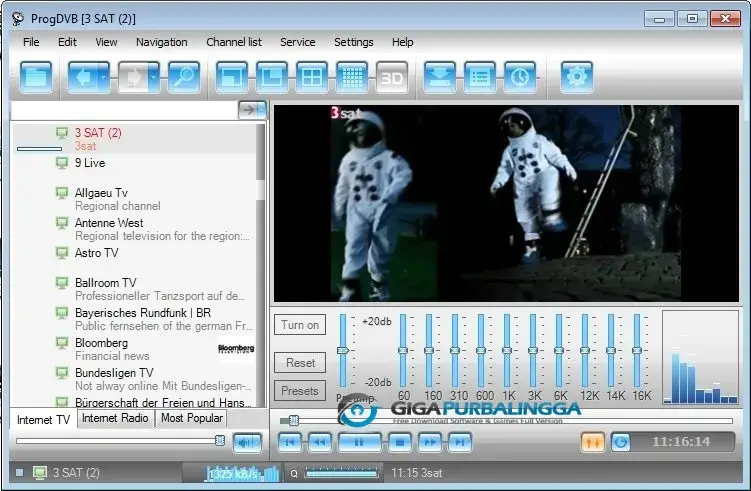The image size is (751, 491).
Task: Stop playback
Action: click(x=399, y=442)
